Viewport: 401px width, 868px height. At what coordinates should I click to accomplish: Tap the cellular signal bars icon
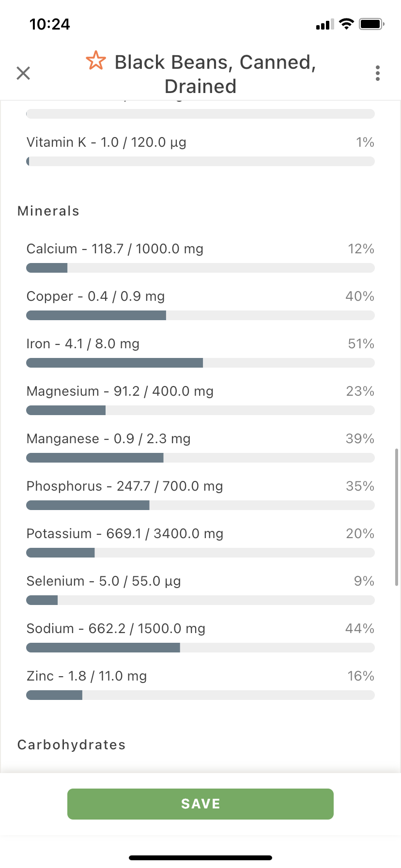(324, 24)
